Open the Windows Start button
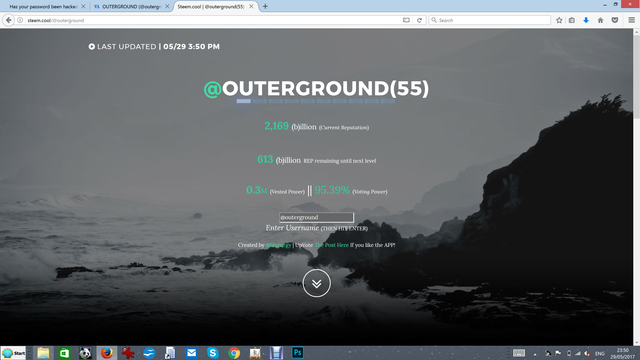640x360 pixels. coord(13,353)
